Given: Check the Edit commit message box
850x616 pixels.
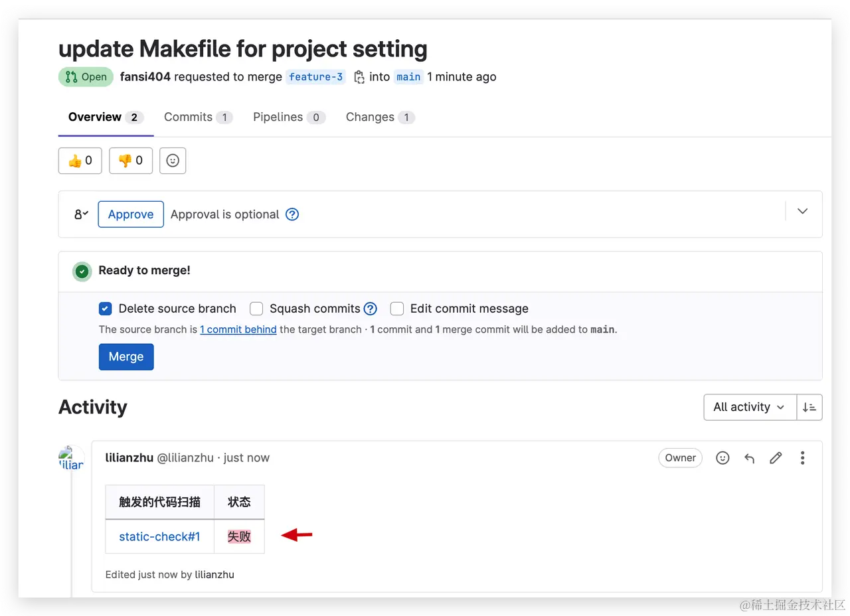Looking at the screenshot, I should click(x=397, y=309).
